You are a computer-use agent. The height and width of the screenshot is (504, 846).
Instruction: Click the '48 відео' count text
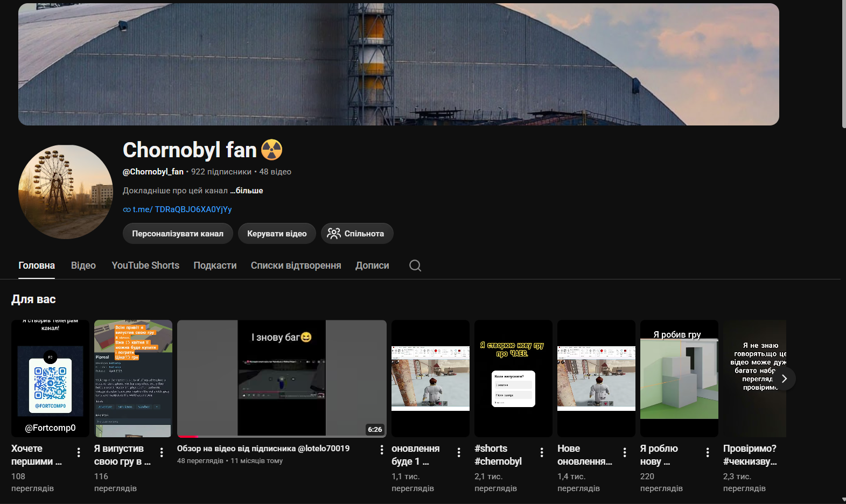[x=275, y=172]
